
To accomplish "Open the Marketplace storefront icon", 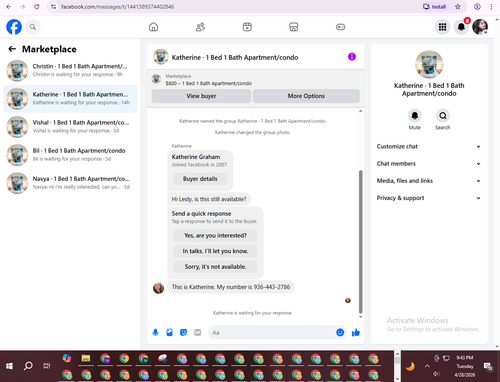I will [x=294, y=27].
